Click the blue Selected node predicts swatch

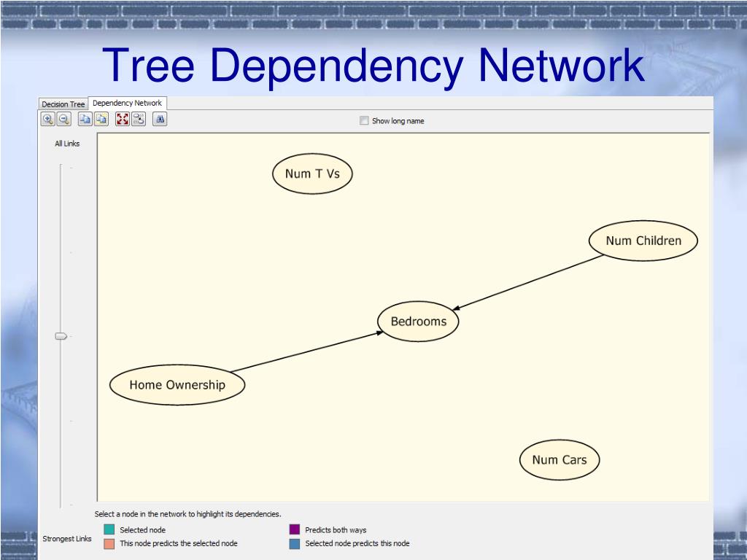(x=295, y=544)
